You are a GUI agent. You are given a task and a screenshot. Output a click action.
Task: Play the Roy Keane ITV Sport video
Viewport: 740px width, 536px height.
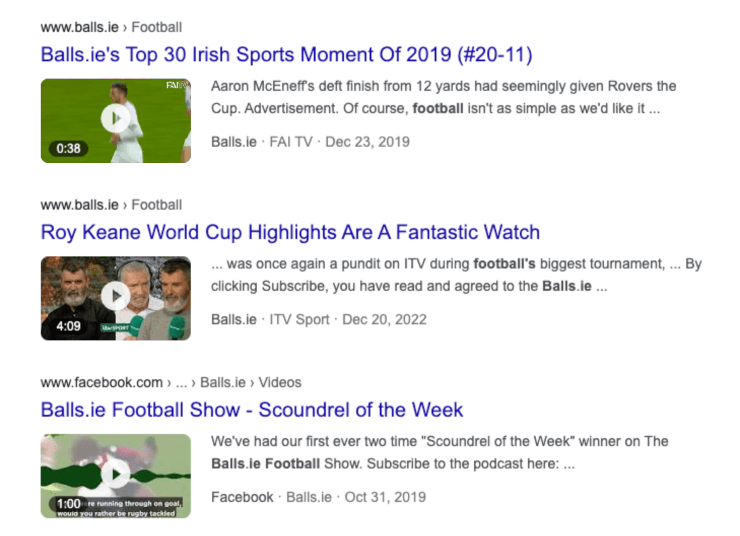116,298
